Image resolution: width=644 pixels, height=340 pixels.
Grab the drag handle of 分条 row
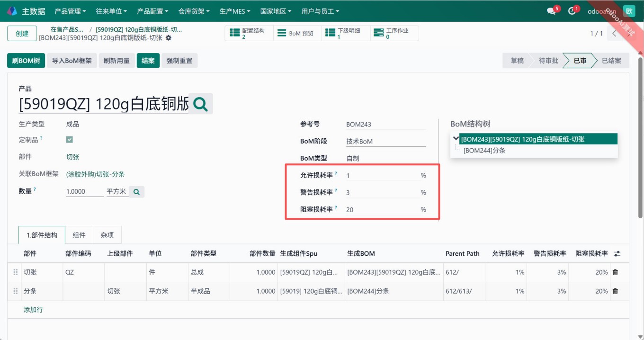[15, 291]
